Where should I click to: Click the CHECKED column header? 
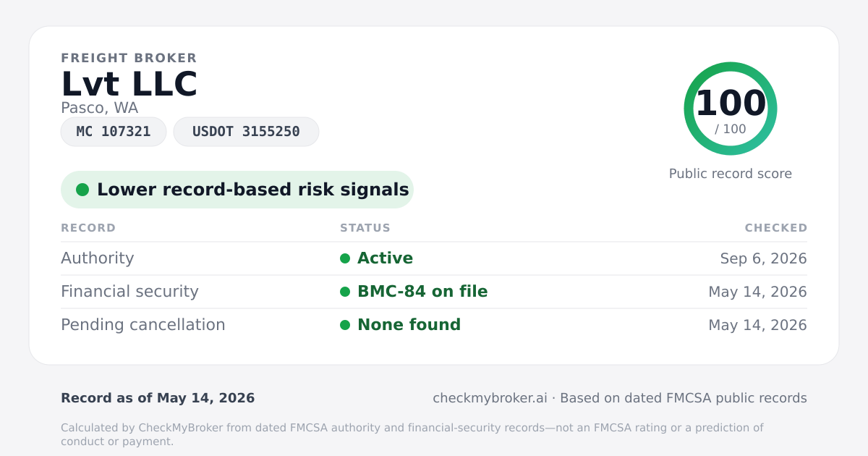776,228
